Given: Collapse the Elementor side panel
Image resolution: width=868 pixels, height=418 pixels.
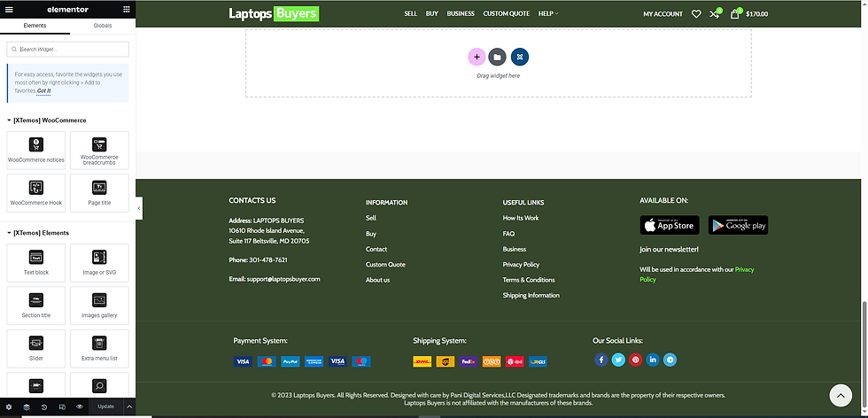Looking at the screenshot, I should (x=139, y=208).
